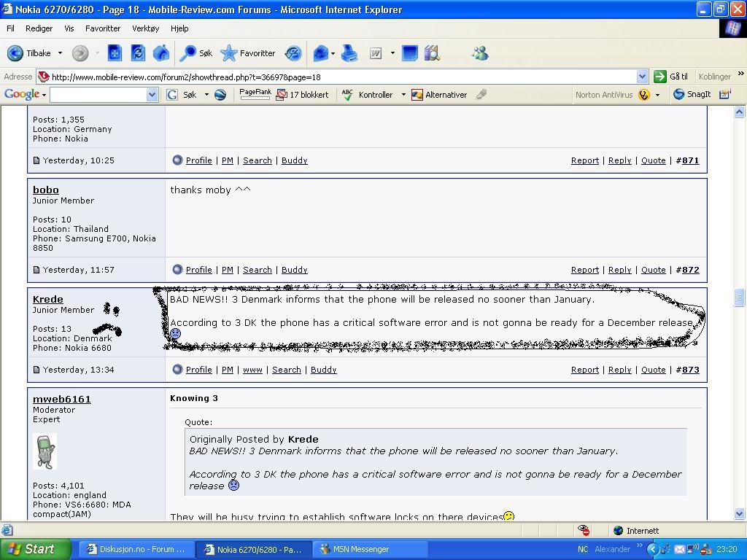Open the Verktøy menu
The image size is (747, 560).
pyautogui.click(x=145, y=28)
